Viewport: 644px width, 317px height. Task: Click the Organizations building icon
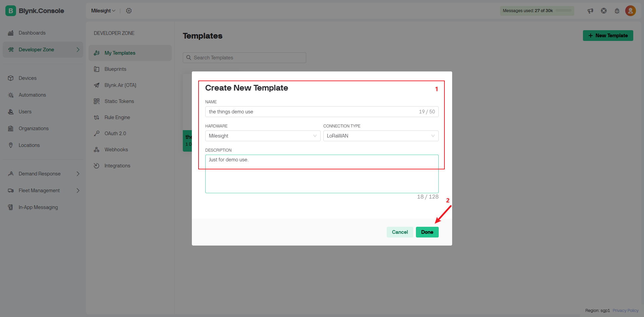coord(11,128)
